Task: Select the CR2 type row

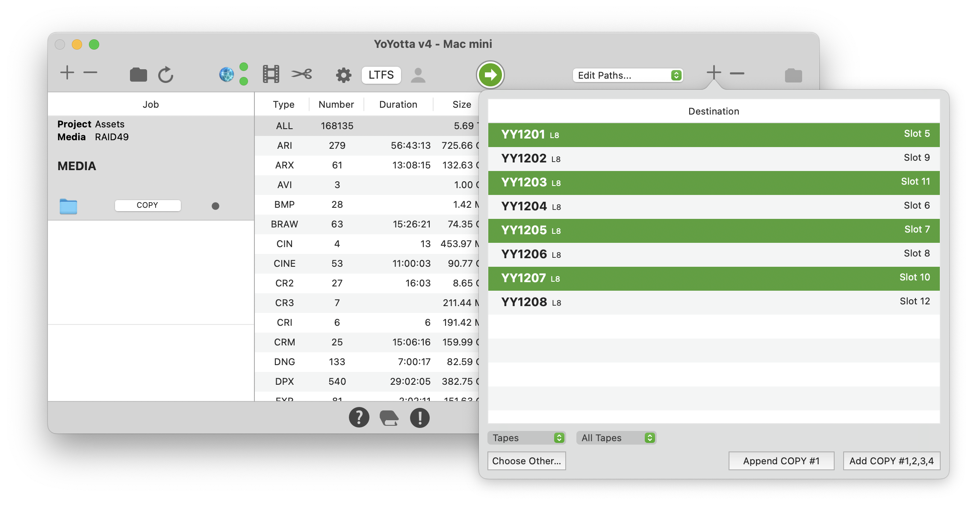Action: coord(367,283)
